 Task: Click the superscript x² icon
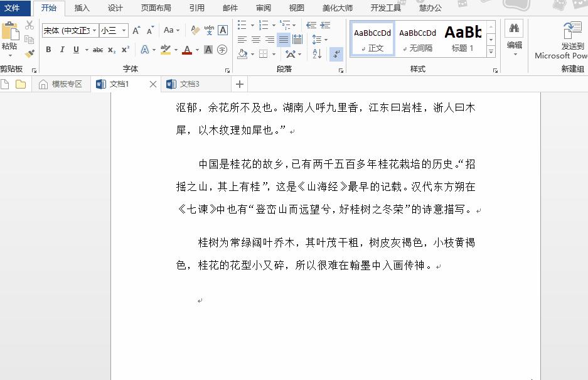click(125, 50)
